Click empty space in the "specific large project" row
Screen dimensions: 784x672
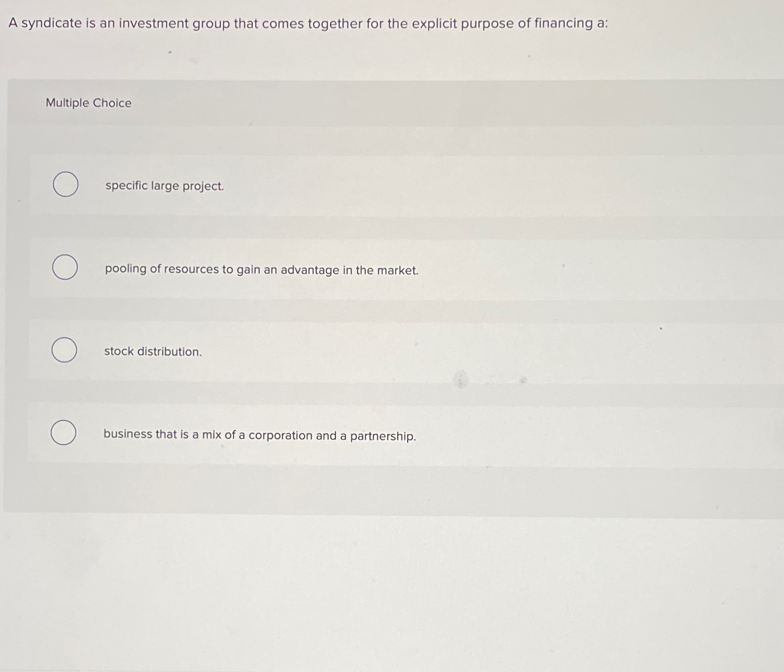point(495,186)
